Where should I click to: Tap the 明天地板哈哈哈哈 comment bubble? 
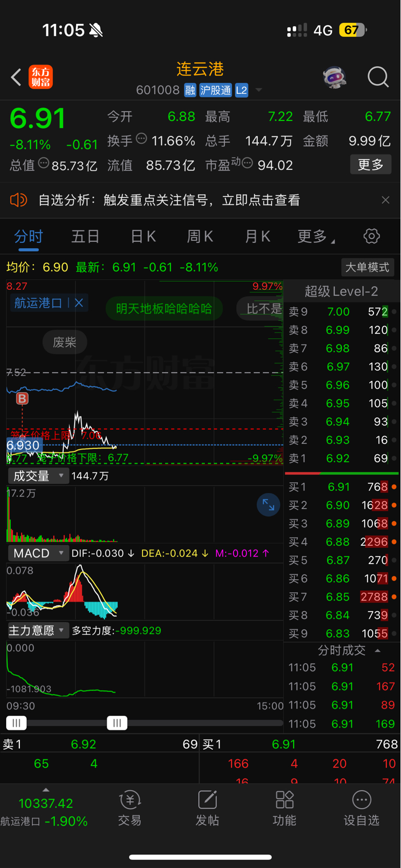coord(164,309)
